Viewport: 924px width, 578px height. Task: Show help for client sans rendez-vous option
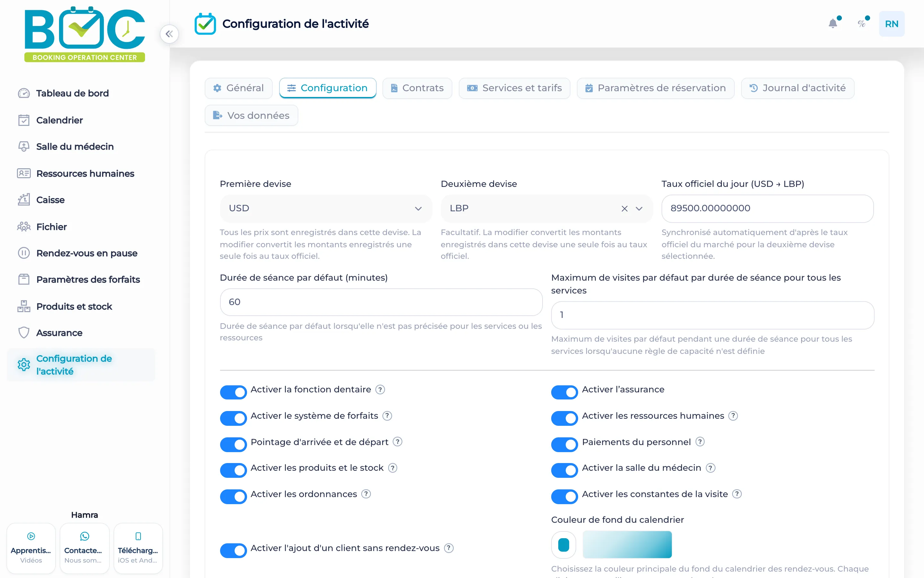[449, 548]
